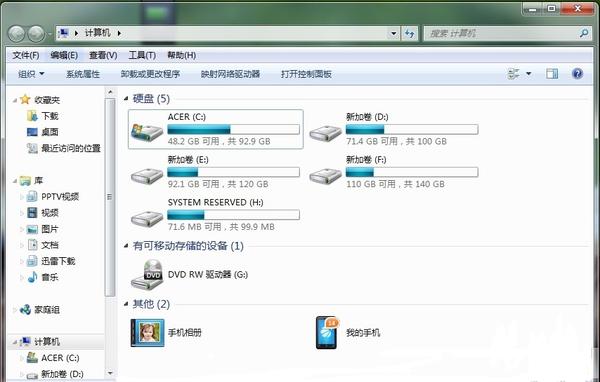Collapse the 库 tree node
This screenshot has height=382, width=600.
[15, 181]
